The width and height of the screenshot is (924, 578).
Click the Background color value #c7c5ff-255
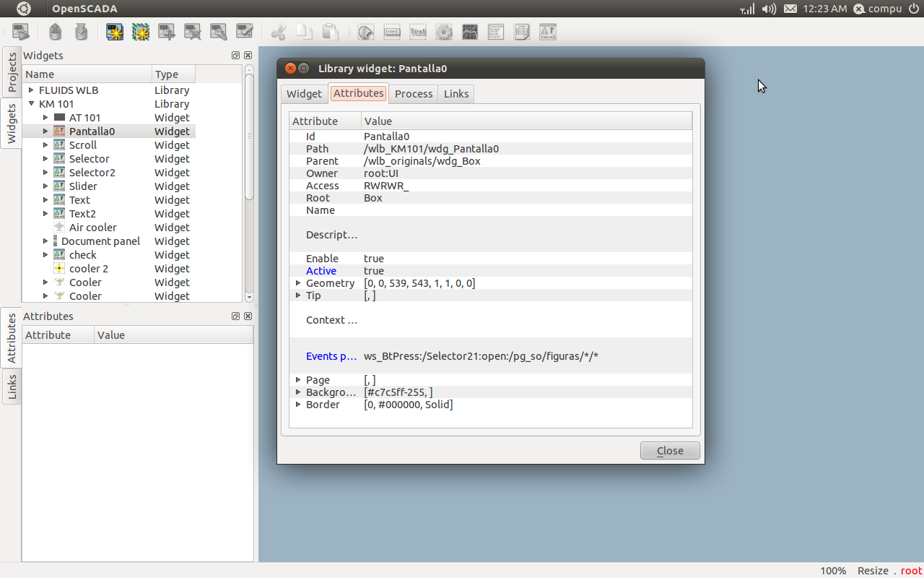coord(398,392)
